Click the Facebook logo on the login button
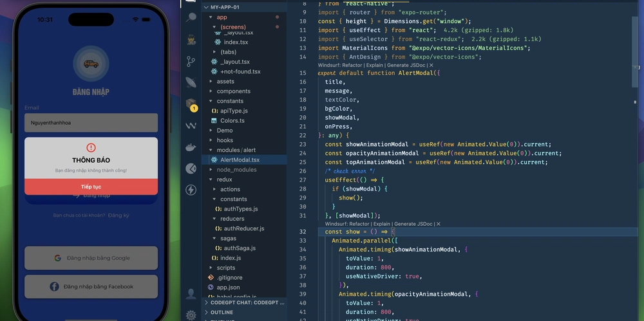This screenshot has height=321, width=644. point(54,286)
